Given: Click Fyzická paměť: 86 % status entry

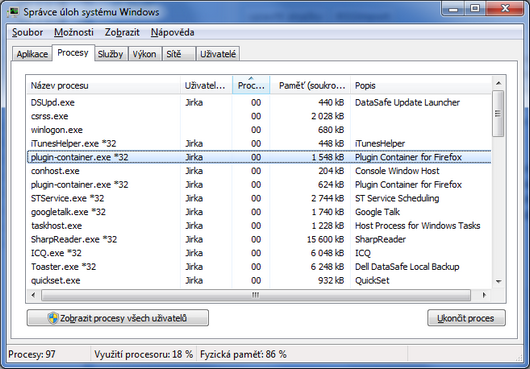Looking at the screenshot, I should point(243,354).
